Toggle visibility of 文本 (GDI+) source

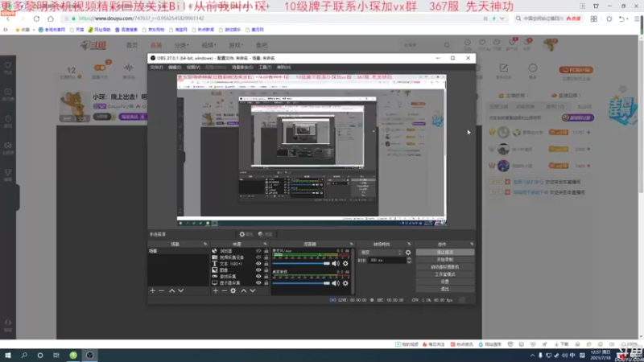click(258, 264)
